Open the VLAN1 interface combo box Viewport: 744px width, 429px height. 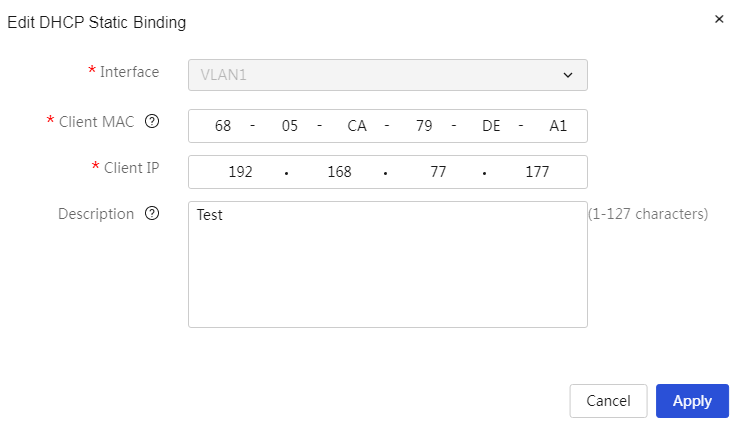(x=388, y=75)
